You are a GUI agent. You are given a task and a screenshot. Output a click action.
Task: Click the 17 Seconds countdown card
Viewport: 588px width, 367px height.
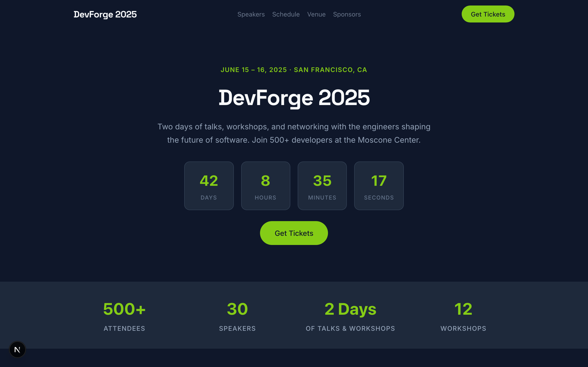coord(379,186)
